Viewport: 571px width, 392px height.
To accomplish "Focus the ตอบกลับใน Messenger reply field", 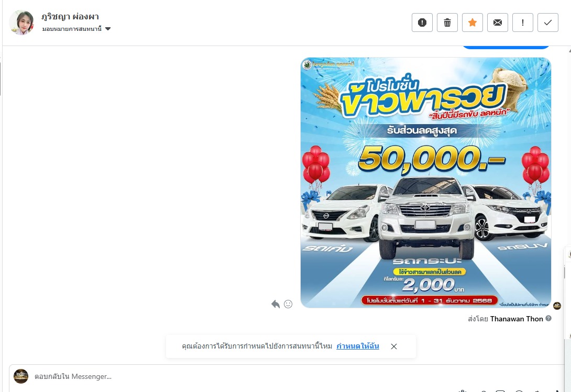I will click(288, 376).
